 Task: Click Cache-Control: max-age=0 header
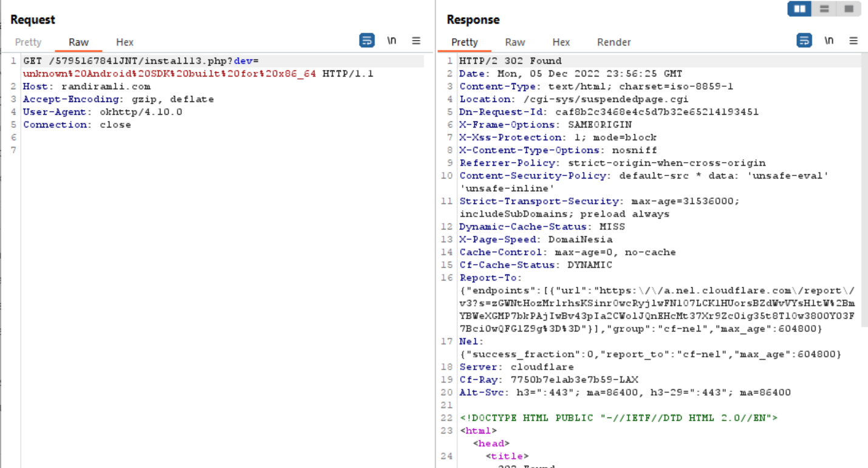(567, 252)
